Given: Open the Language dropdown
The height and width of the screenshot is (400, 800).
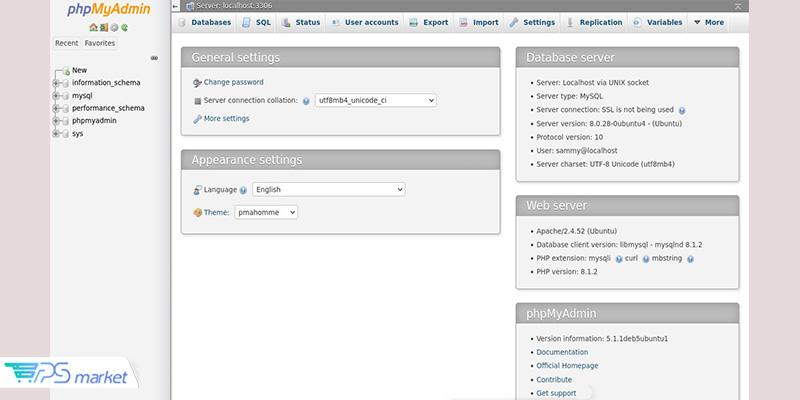Looking at the screenshot, I should (x=329, y=189).
